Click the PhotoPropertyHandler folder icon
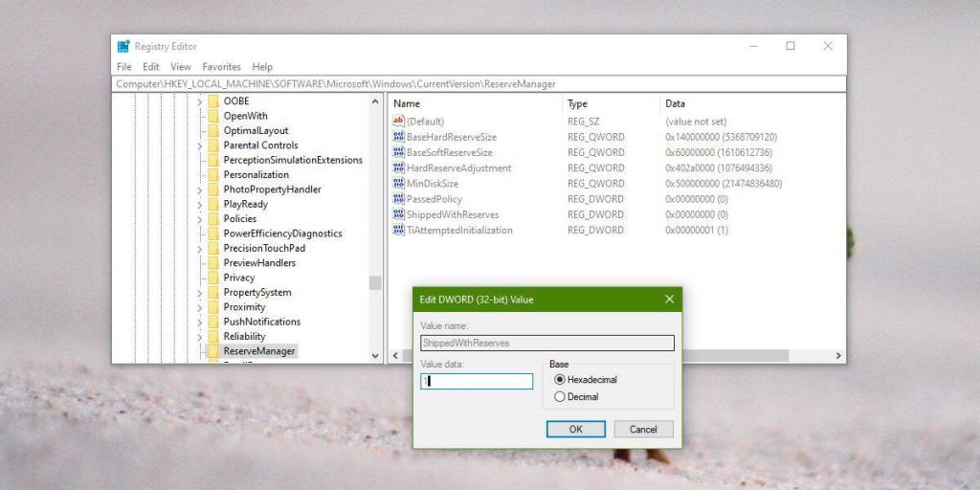The height and width of the screenshot is (490, 980). (213, 189)
